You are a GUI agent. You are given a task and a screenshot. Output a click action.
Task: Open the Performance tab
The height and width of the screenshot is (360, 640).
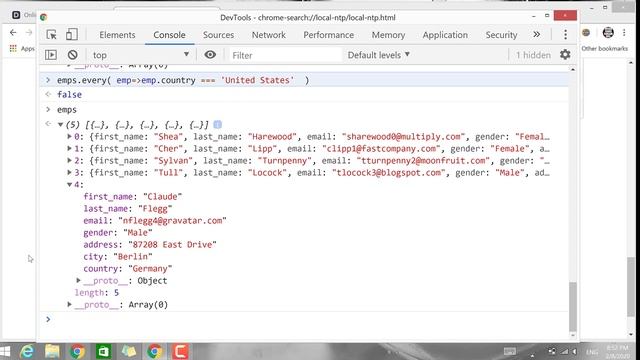(x=329, y=35)
